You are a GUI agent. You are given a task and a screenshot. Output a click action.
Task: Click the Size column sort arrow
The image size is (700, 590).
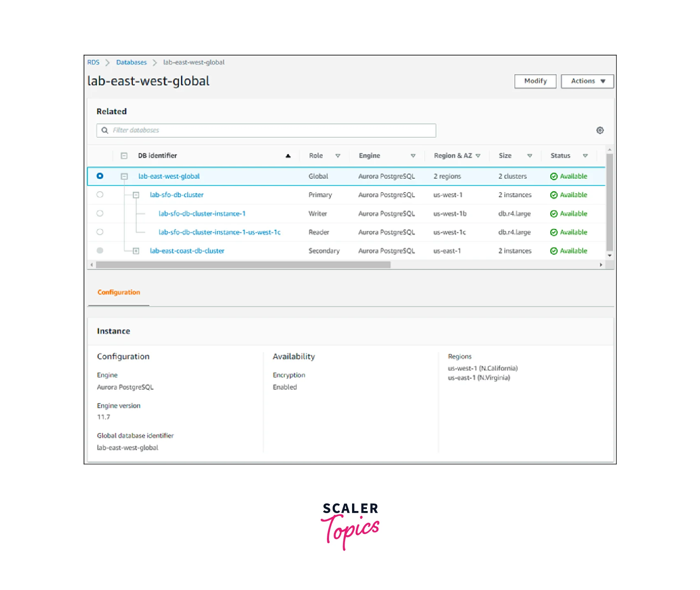pos(530,156)
